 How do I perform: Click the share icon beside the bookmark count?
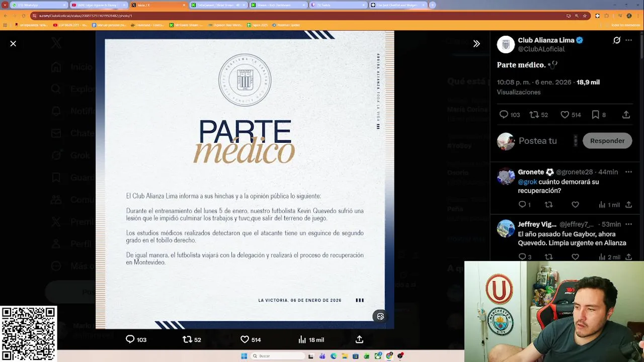(626, 115)
